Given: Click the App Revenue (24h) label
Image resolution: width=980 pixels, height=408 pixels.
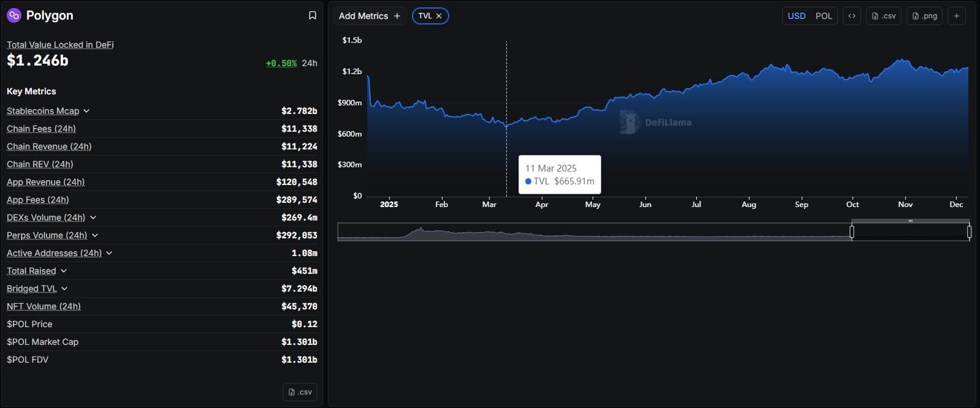Looking at the screenshot, I should click(45, 182).
